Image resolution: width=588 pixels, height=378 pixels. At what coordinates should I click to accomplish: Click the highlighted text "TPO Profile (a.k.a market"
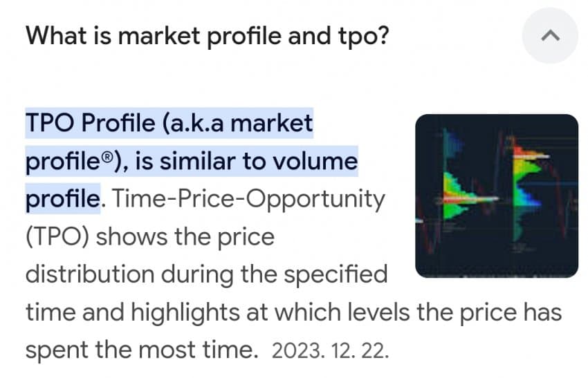[169, 124]
